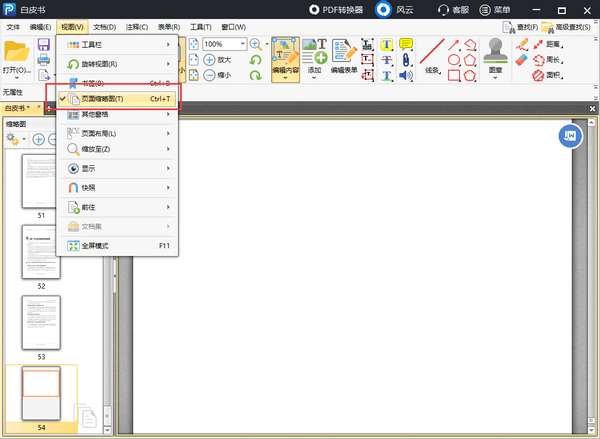Click the sound annotation speaker icon
The image size is (600, 439).
pyautogui.click(x=406, y=76)
